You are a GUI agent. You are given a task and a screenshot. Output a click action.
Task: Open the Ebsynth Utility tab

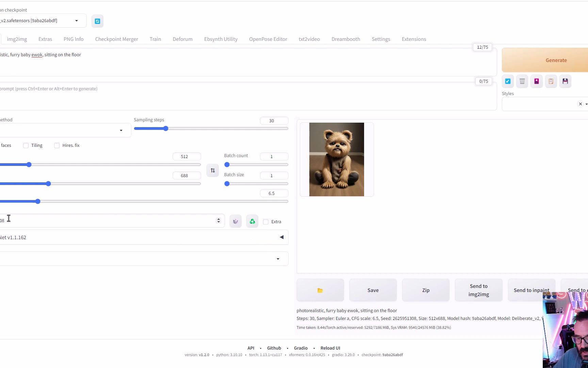pyautogui.click(x=221, y=39)
